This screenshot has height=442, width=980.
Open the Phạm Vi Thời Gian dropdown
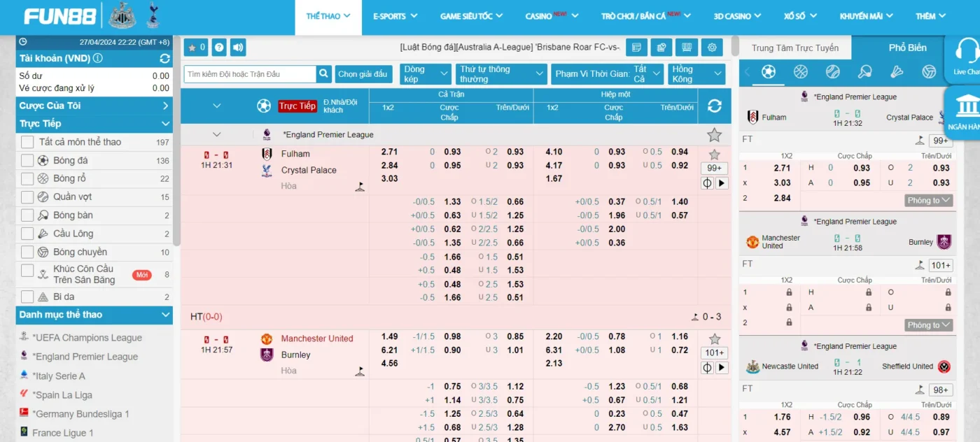click(x=607, y=74)
